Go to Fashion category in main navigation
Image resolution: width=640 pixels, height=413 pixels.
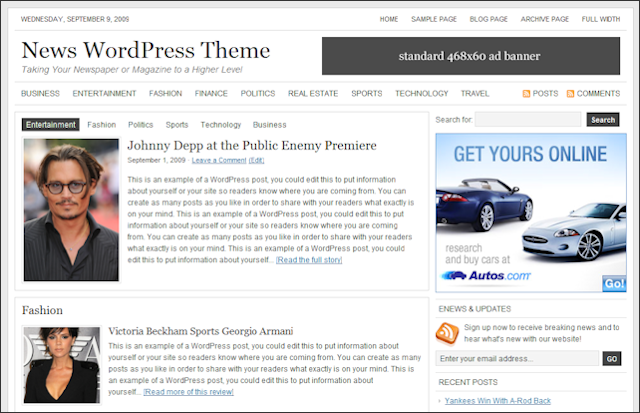tap(165, 93)
